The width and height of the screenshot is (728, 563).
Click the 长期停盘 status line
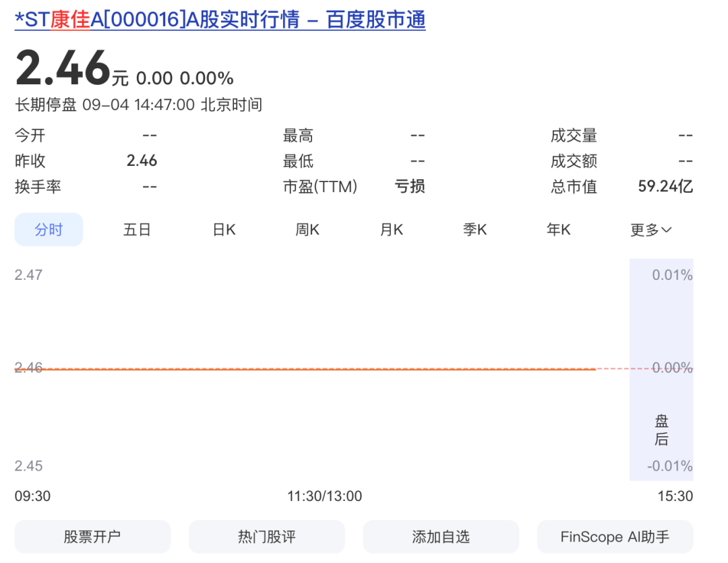click(138, 105)
